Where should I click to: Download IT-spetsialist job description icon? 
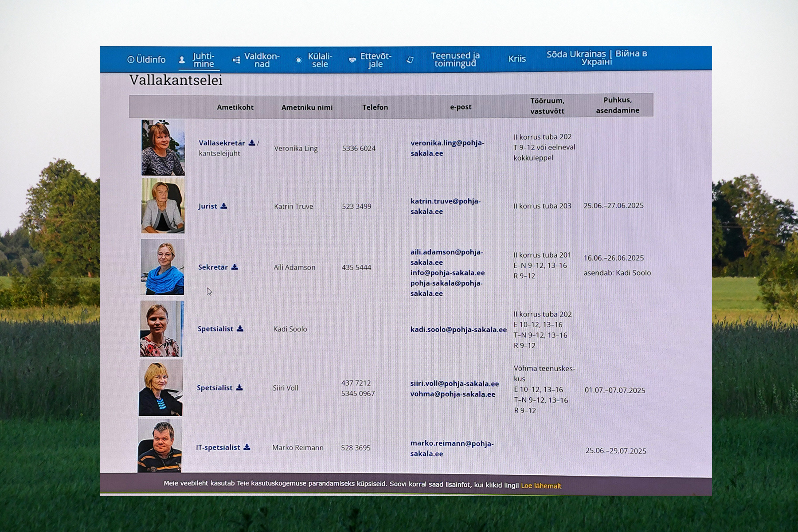pyautogui.click(x=247, y=447)
